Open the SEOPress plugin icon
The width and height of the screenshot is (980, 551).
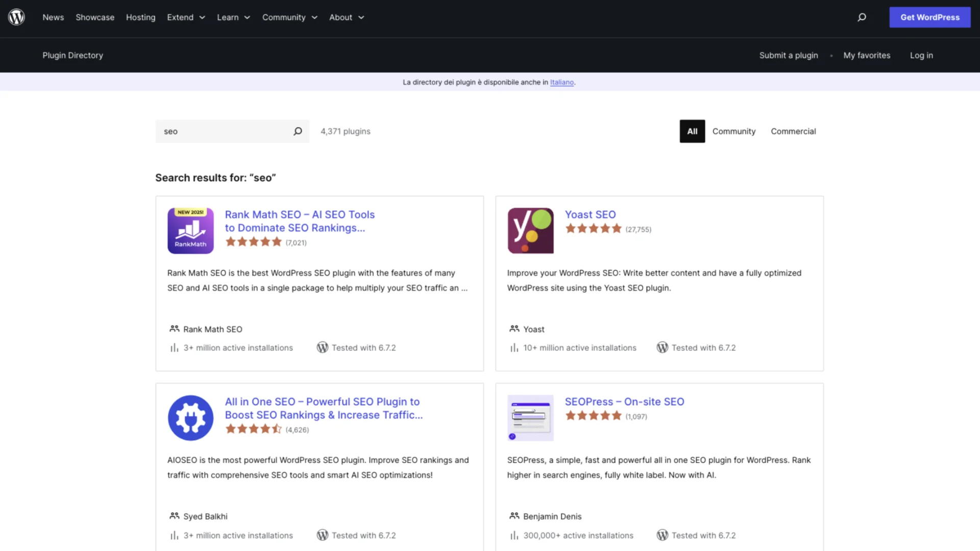coord(530,418)
